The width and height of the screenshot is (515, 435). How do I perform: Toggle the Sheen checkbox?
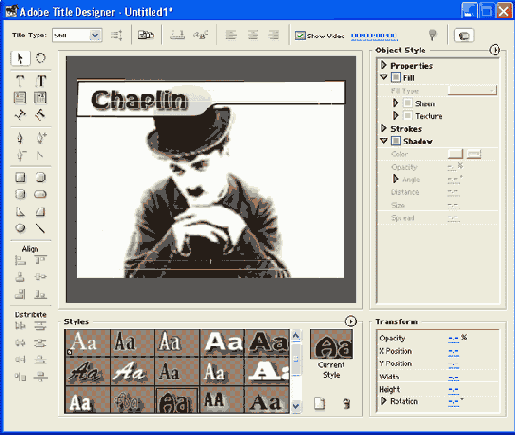[x=408, y=103]
